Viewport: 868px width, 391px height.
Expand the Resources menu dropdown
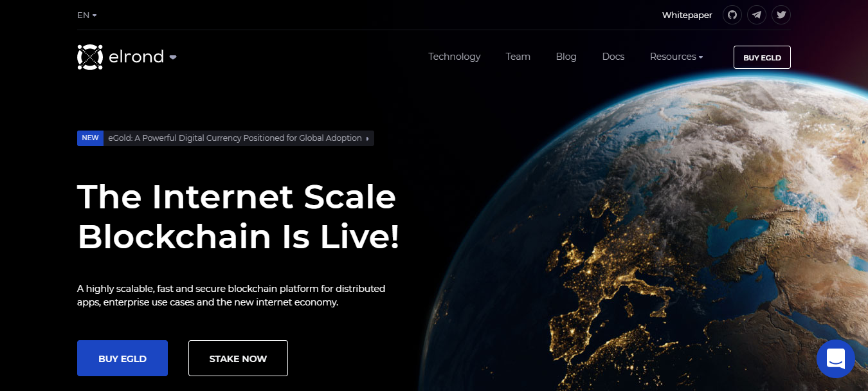click(x=676, y=57)
